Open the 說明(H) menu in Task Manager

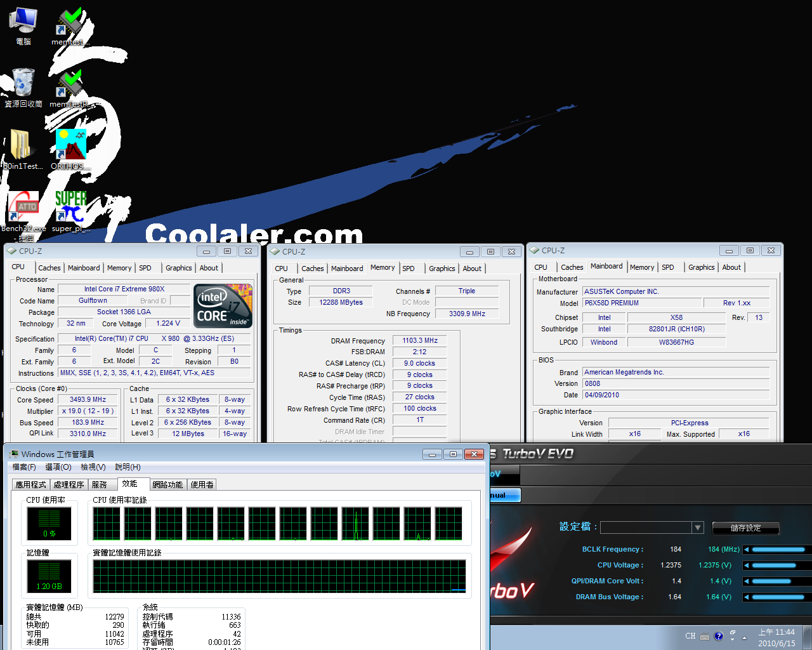(x=128, y=467)
